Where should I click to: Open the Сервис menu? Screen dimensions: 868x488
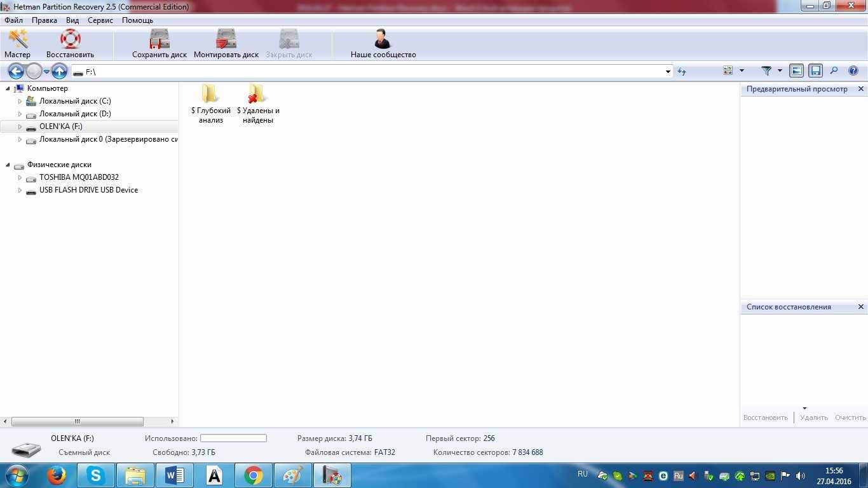tap(100, 20)
